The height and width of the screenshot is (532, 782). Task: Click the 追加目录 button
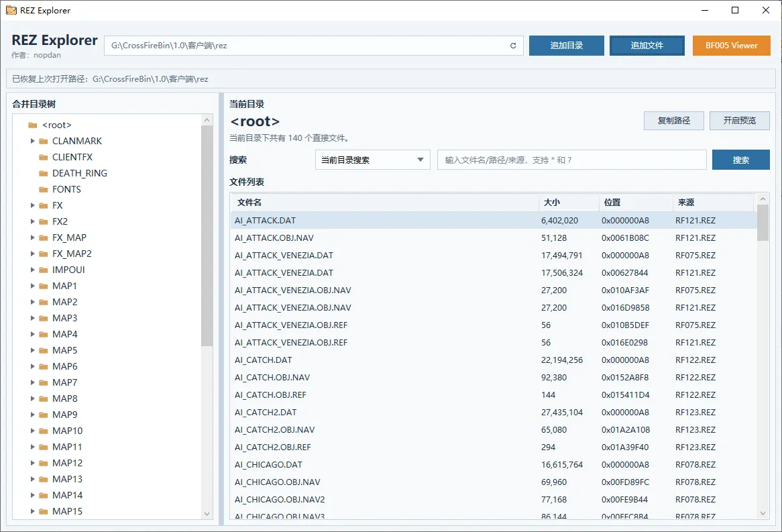pyautogui.click(x=566, y=45)
